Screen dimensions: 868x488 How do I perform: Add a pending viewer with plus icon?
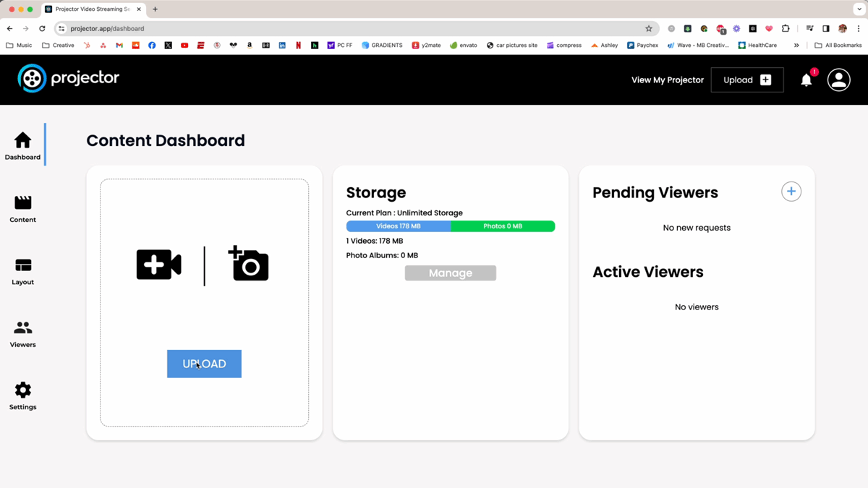791,192
